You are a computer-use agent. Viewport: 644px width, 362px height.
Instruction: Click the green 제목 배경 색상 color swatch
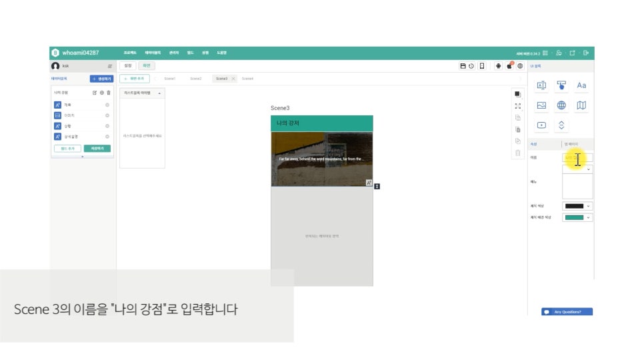(x=574, y=217)
